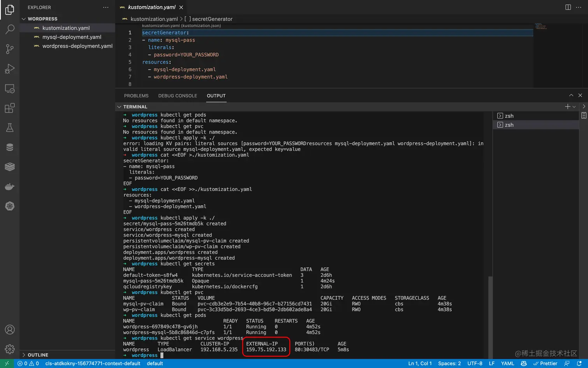
Task: Click the clipboard icon beside the terminal list
Action: (x=584, y=115)
